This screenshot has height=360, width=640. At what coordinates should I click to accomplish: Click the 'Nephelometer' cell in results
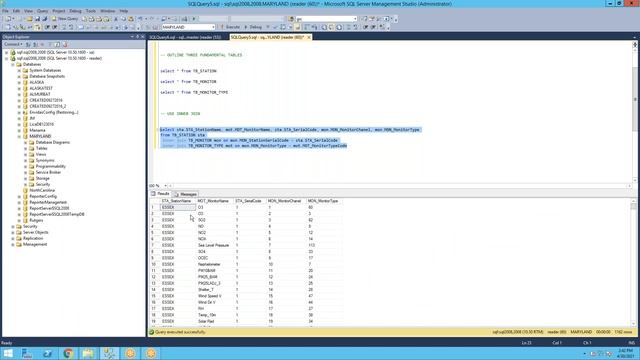[215, 264]
